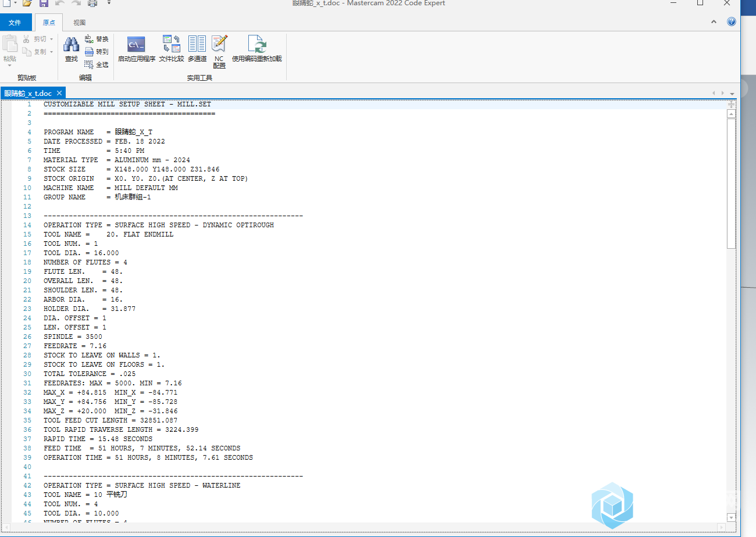This screenshot has width=756, height=537.
Task: Click the 'GROUP NAME = 机床群组-1' line
Action: tap(97, 197)
